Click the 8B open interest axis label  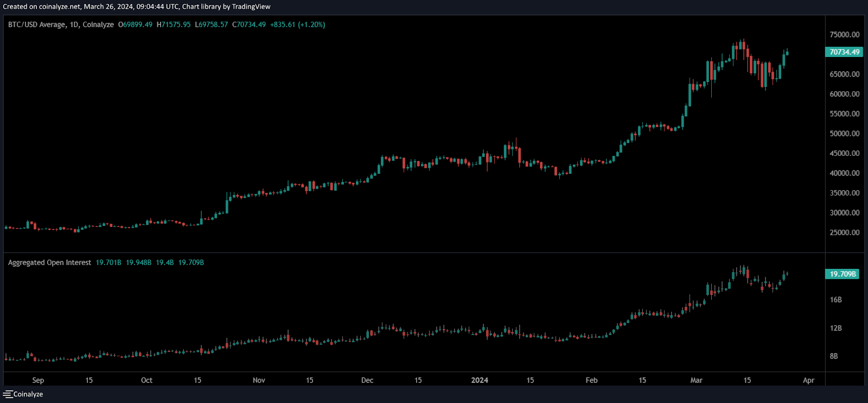(834, 356)
